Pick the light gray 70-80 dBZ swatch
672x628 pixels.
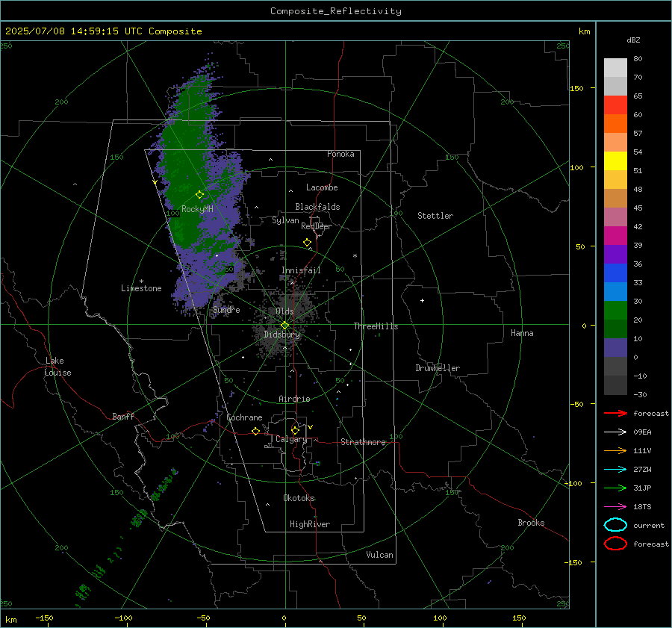(x=615, y=68)
